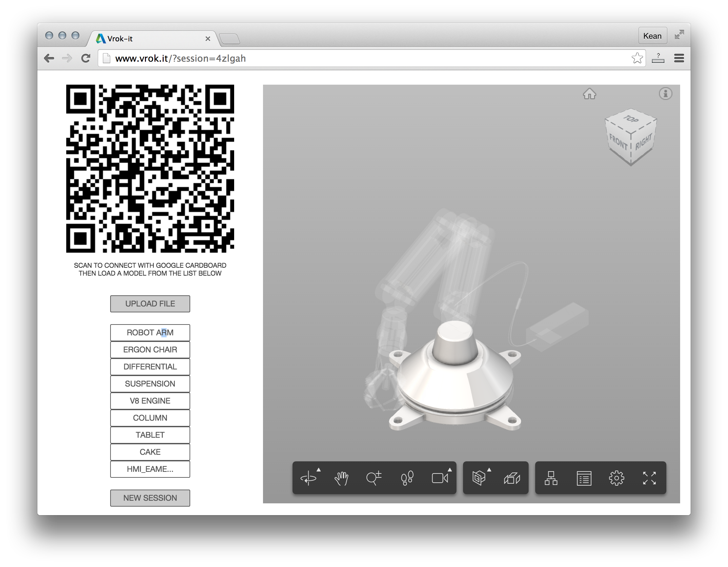Expand the camera options arrow

tap(450, 470)
